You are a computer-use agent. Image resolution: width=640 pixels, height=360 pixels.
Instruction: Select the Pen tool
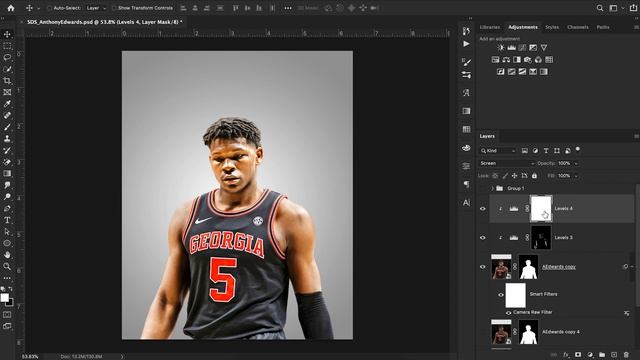(x=7, y=209)
